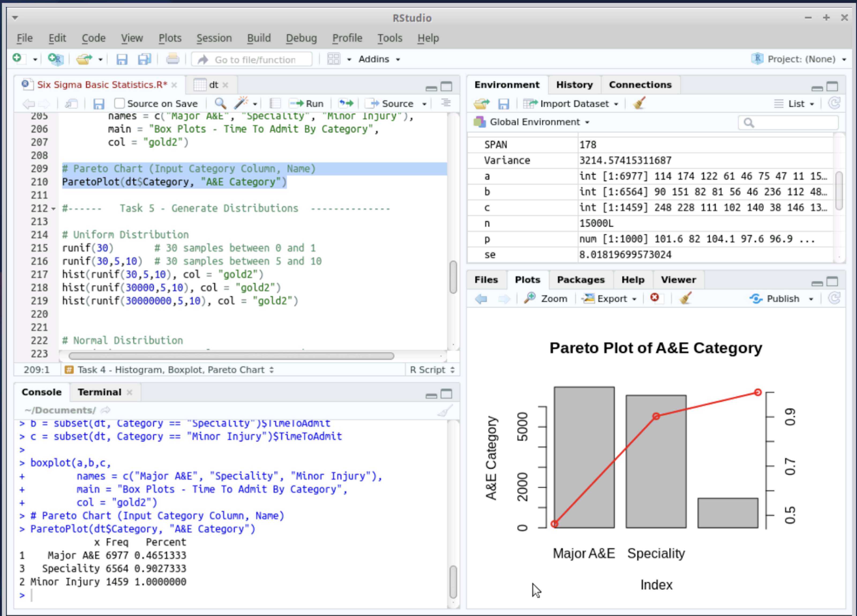Click the print current file icon
857x616 pixels.
[x=173, y=59]
